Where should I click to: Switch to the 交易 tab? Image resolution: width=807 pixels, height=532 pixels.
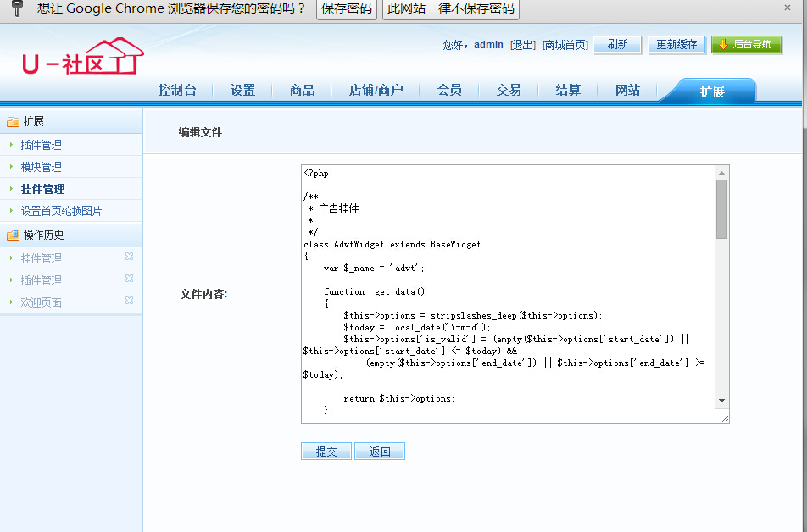click(x=509, y=90)
